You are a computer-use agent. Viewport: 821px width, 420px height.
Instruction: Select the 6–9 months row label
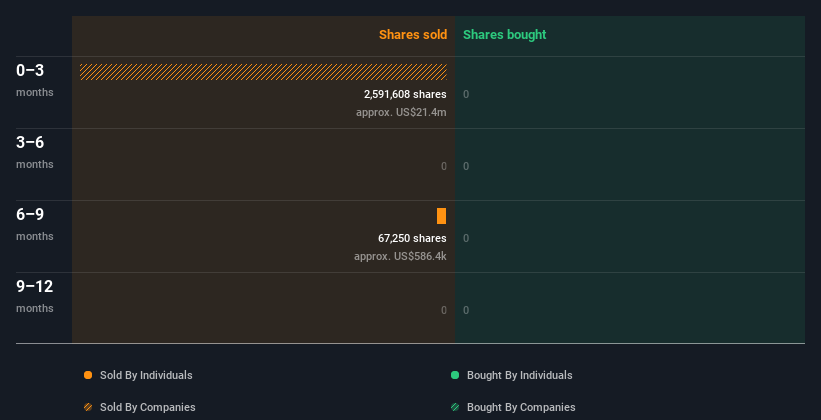35,224
